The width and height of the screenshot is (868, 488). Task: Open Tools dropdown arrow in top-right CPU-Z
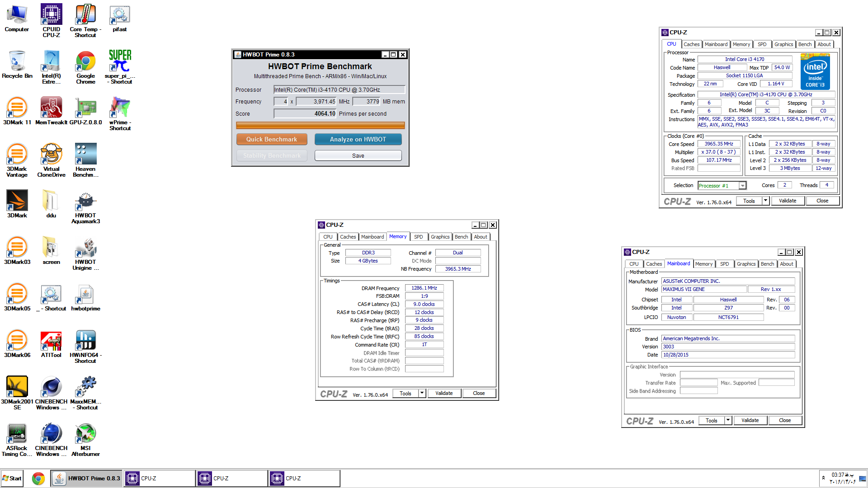click(x=765, y=201)
